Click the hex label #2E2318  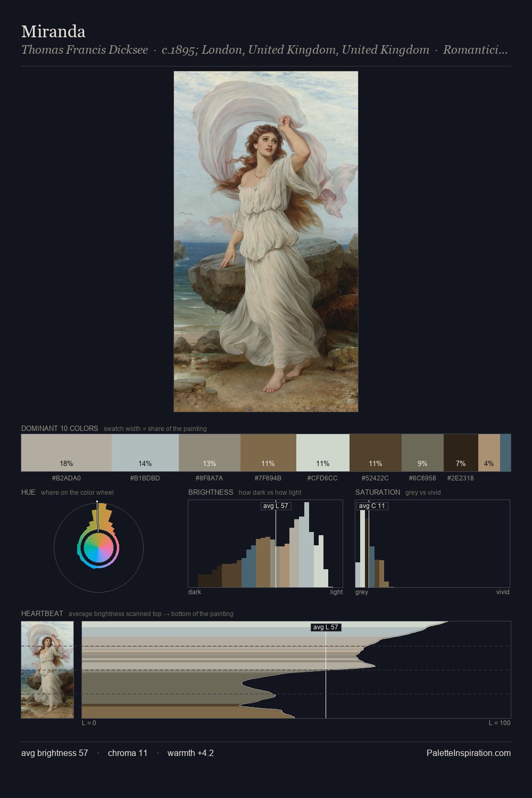click(461, 478)
